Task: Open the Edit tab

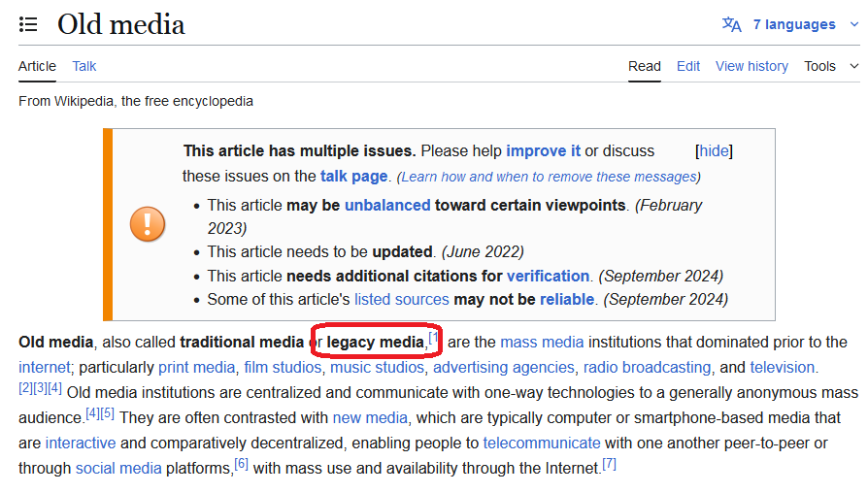Action: pyautogui.click(x=688, y=66)
